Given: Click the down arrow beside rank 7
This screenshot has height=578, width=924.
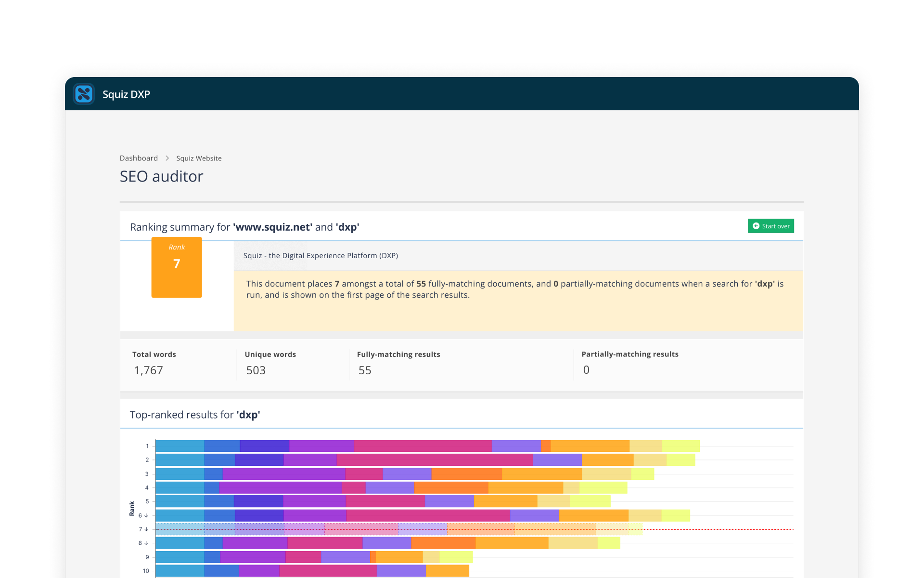Looking at the screenshot, I should (x=146, y=529).
